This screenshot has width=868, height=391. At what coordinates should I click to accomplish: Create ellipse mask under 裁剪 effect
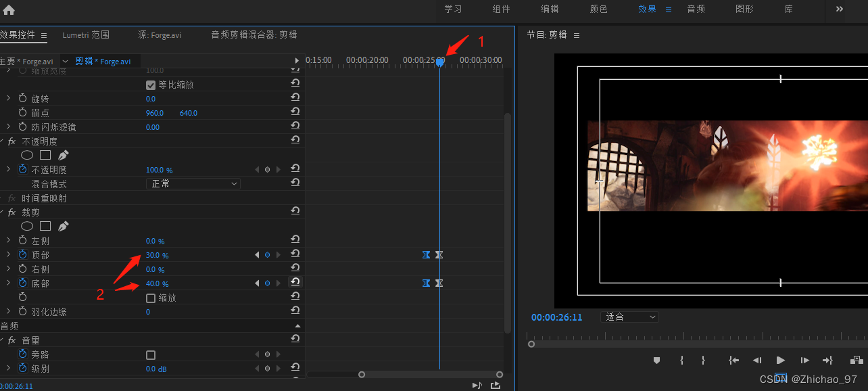tap(27, 226)
